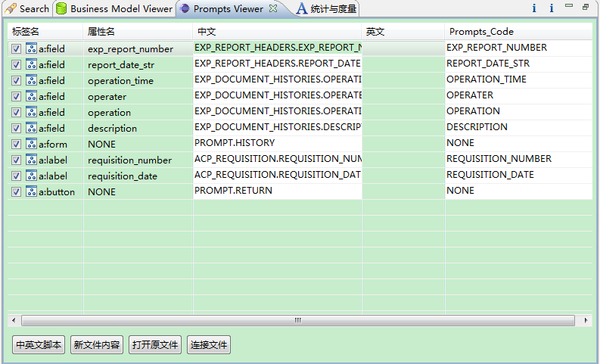Uncheck the report_date_str row checkbox
This screenshot has height=364, width=600.
17,64
